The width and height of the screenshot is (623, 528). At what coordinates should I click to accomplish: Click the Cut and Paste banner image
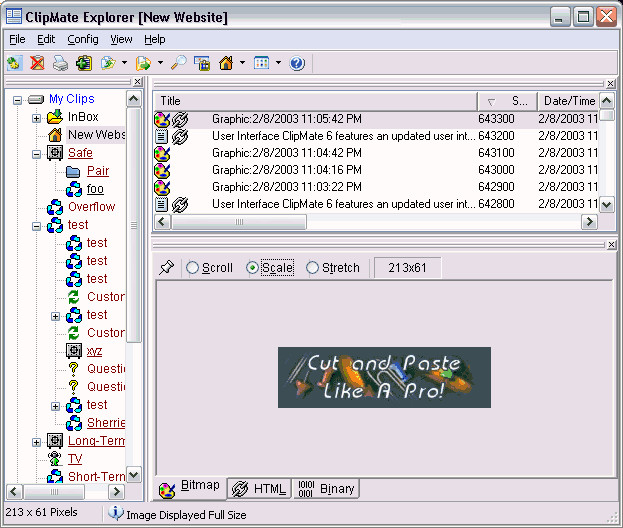point(384,377)
